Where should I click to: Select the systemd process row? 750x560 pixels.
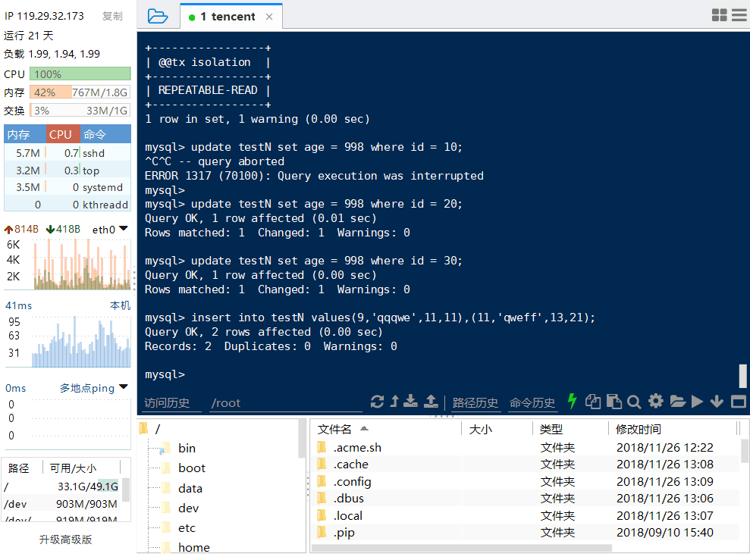tap(67, 187)
